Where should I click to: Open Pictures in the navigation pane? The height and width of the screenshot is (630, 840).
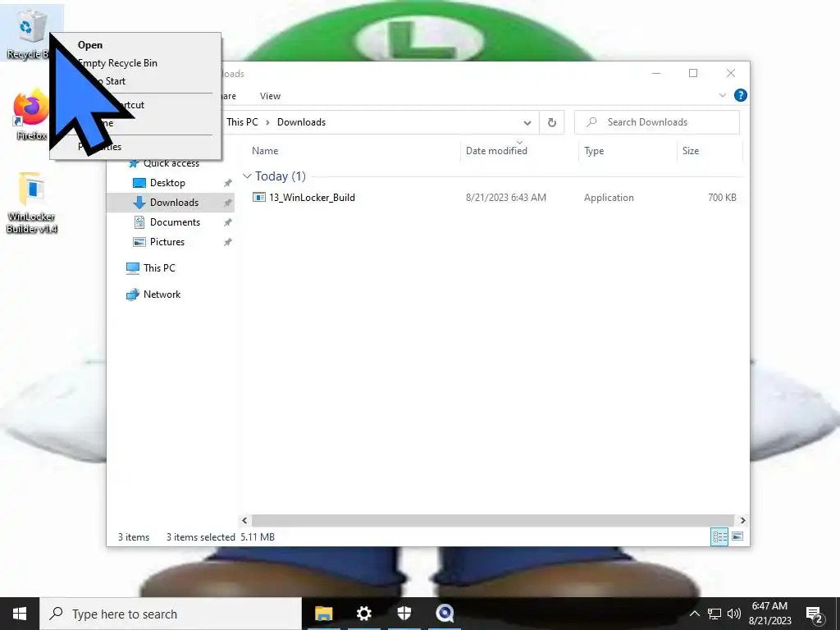pyautogui.click(x=167, y=242)
